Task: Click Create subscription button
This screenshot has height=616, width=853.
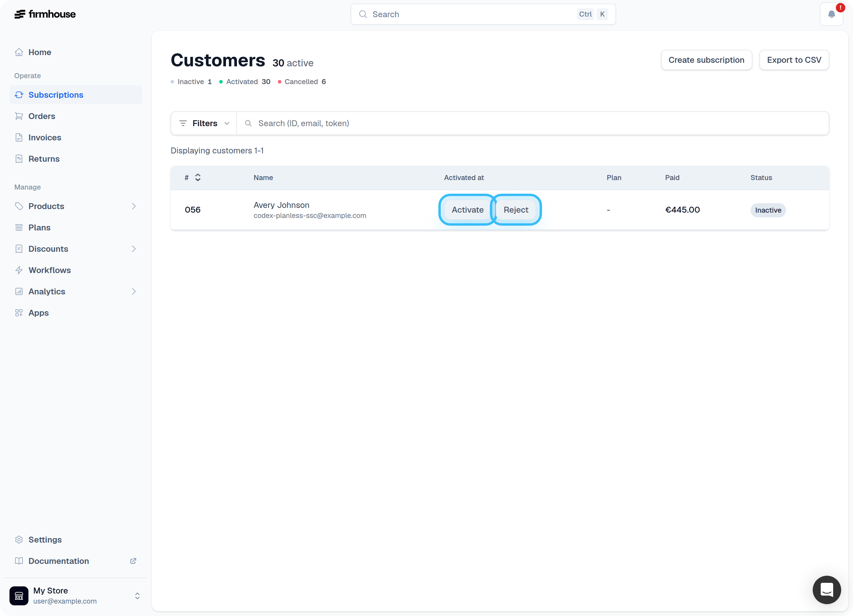Action: click(706, 60)
